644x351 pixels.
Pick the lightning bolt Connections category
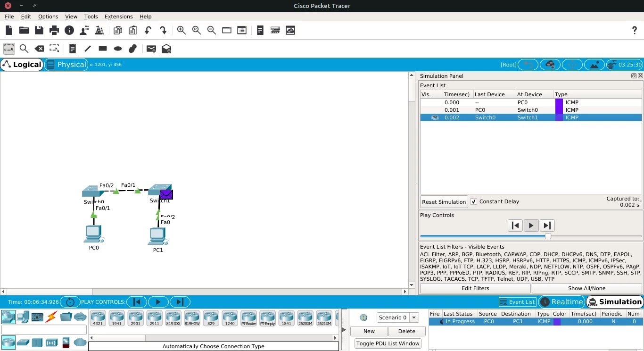pyautogui.click(x=51, y=317)
